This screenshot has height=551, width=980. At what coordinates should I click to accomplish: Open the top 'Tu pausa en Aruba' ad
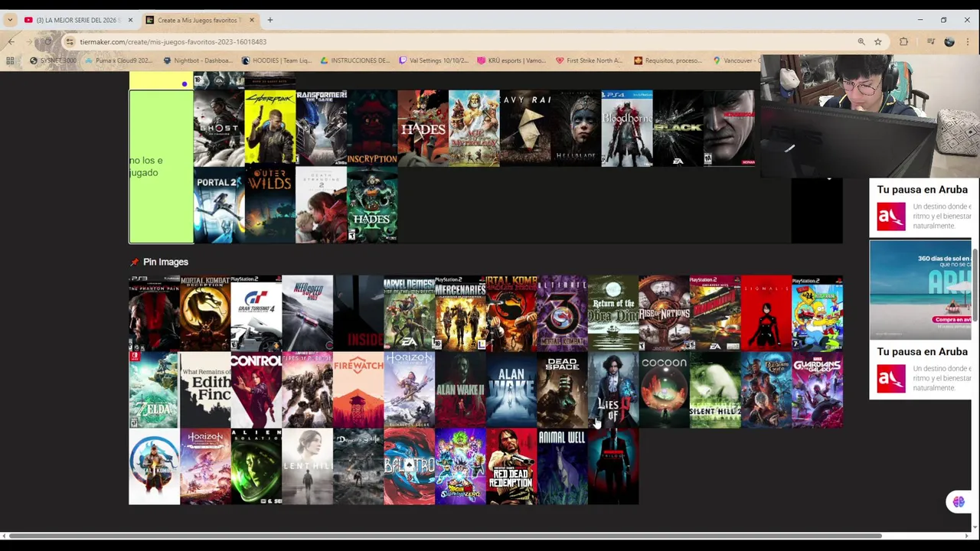(921, 208)
